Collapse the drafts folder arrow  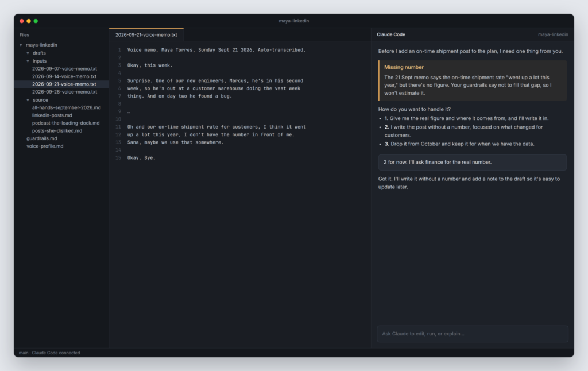tap(28, 53)
